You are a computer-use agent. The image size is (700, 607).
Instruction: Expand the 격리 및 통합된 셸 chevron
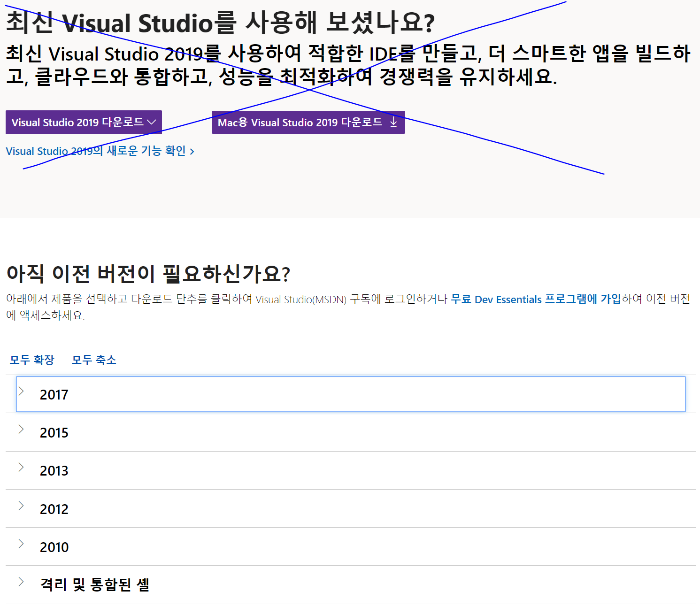click(21, 582)
